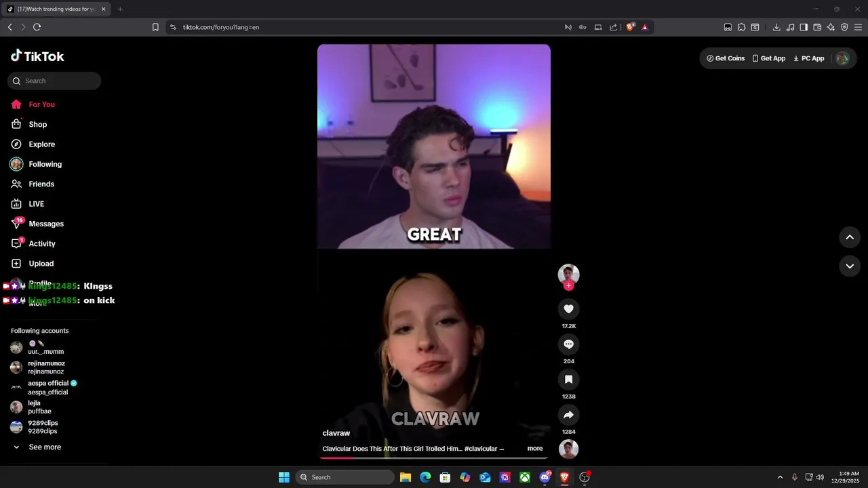Open the profile avatar menu at top right

coord(843,58)
